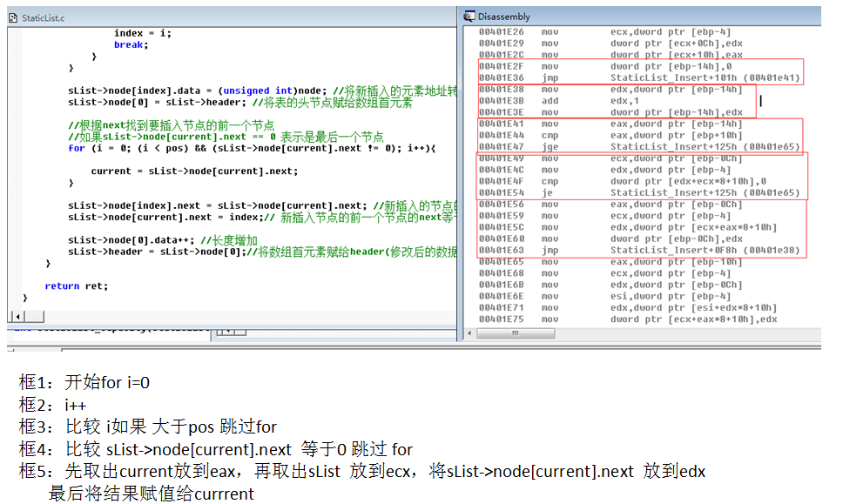Click the 'break;' statement in source
Image resolution: width=843 pixels, height=504 pixels.
tap(131, 45)
